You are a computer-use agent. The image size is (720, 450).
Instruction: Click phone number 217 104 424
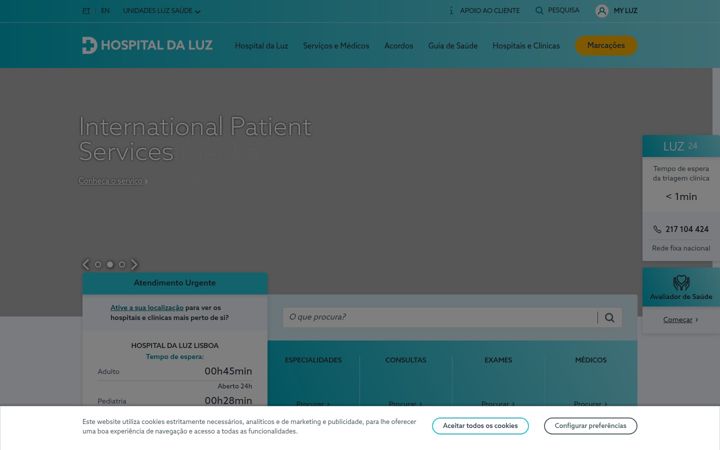click(x=687, y=229)
